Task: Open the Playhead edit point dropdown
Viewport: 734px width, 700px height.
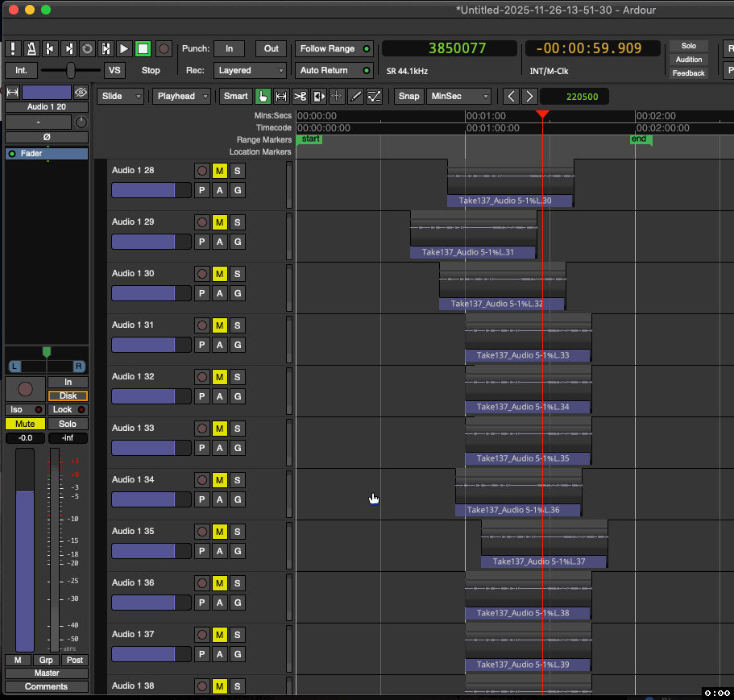Action: coord(181,97)
